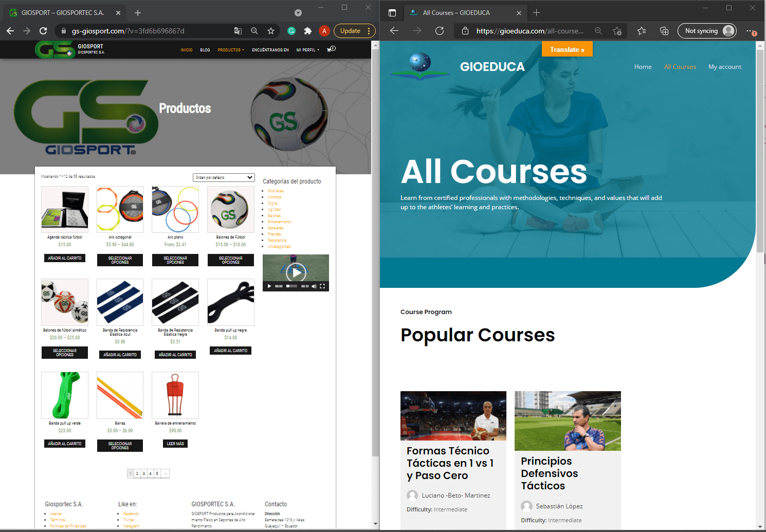The height and width of the screenshot is (532, 766).
Task: Play the video with the big center play button
Action: click(296, 272)
